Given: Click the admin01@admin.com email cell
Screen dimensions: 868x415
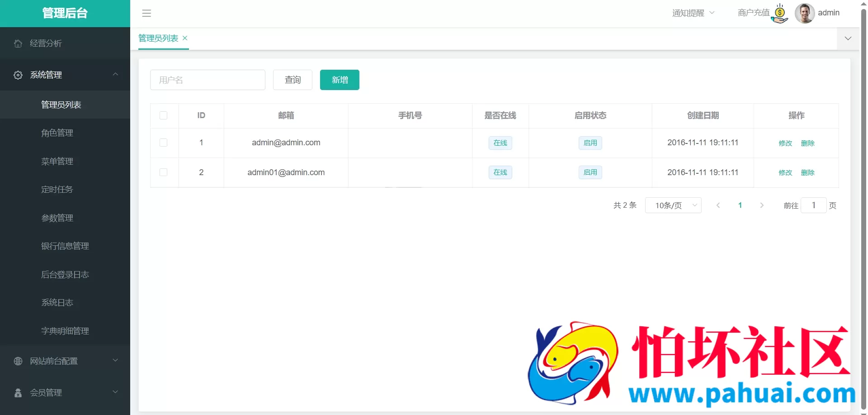Looking at the screenshot, I should (x=286, y=172).
